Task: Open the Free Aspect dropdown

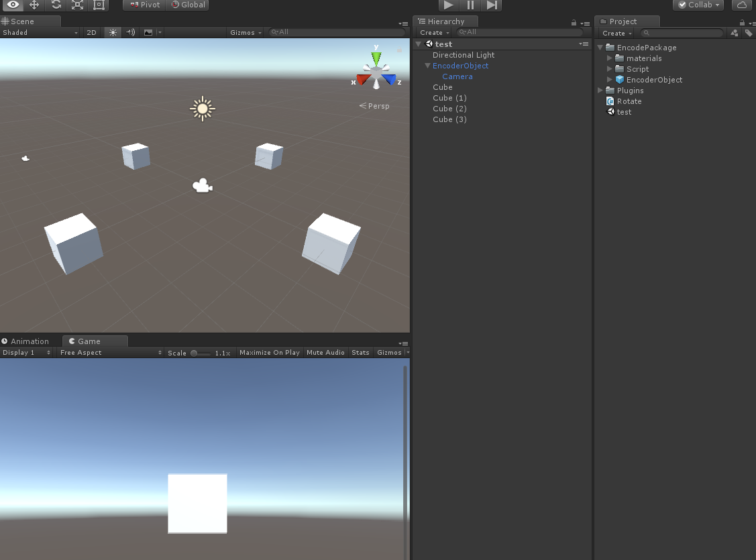Action: click(110, 352)
